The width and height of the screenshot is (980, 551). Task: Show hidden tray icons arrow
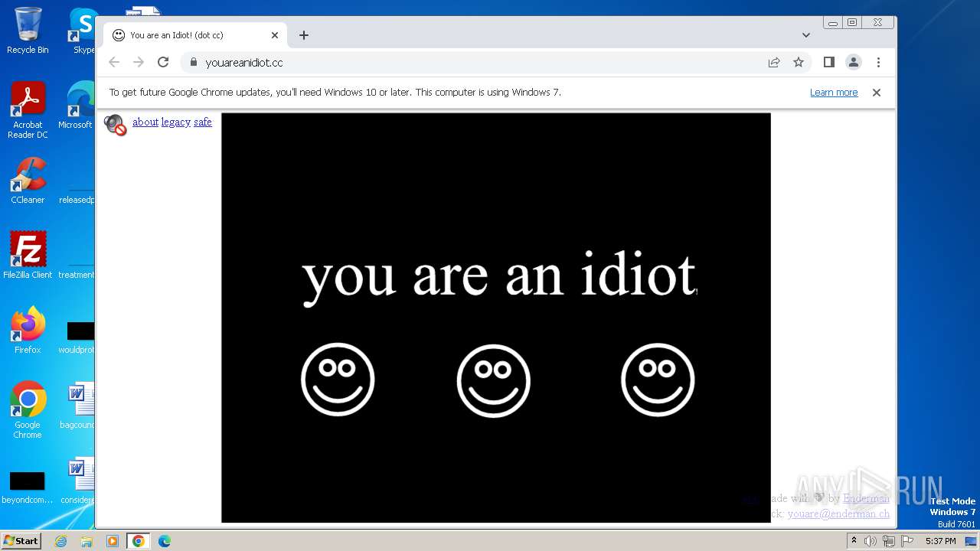click(854, 541)
